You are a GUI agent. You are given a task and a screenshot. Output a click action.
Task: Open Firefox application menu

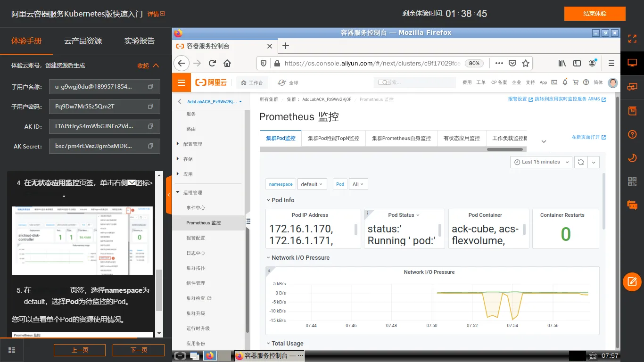click(611, 63)
